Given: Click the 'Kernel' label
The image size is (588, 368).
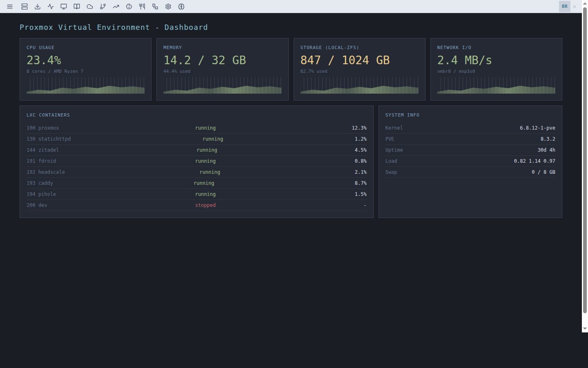Looking at the screenshot, I should point(394,128).
